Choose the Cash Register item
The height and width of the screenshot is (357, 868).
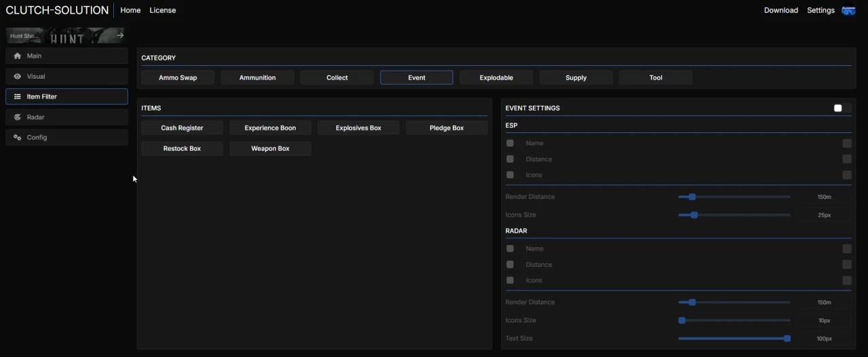click(182, 128)
